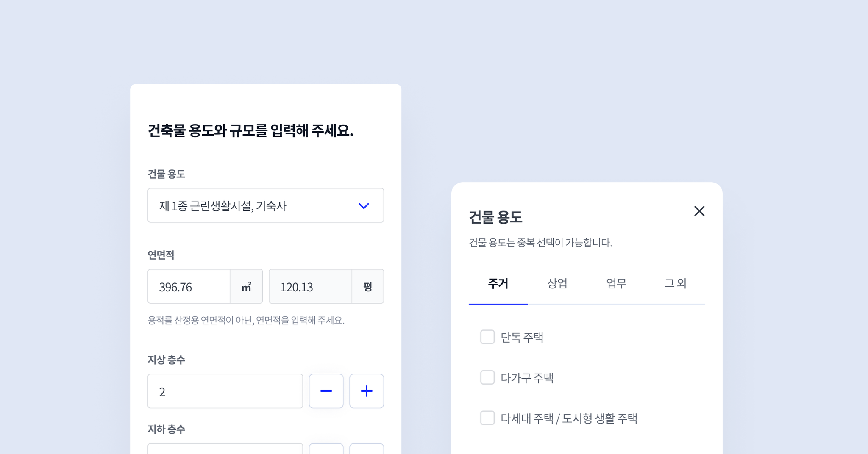
Task: Increase 지상 층수 with the plus button
Action: click(367, 391)
